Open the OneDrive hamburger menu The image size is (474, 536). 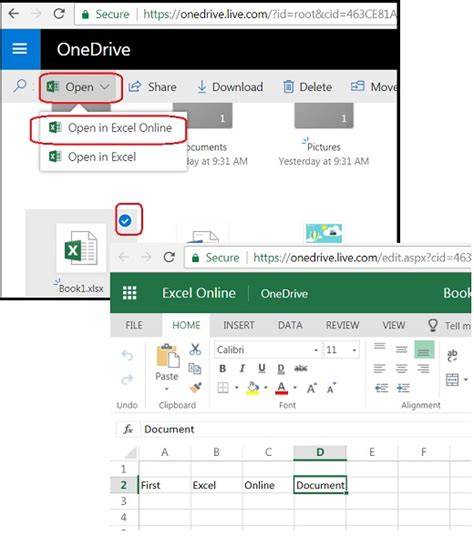pyautogui.click(x=20, y=49)
